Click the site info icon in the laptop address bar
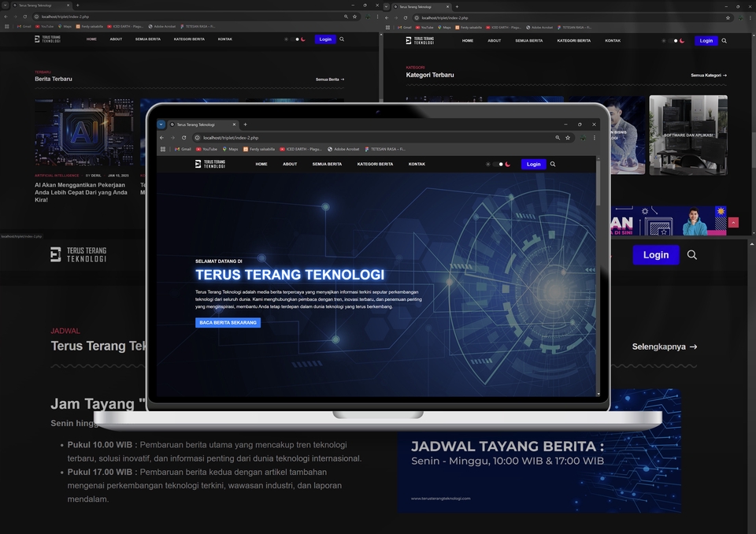 coord(197,138)
